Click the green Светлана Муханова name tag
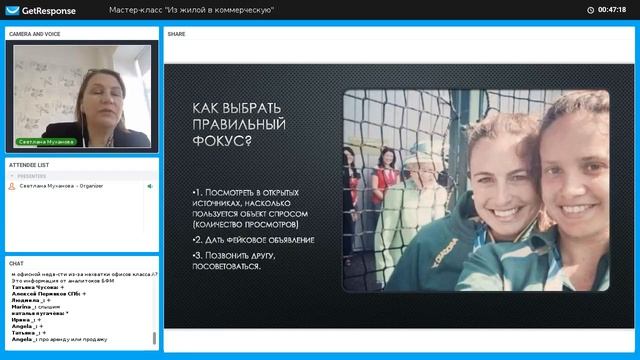 pos(46,142)
